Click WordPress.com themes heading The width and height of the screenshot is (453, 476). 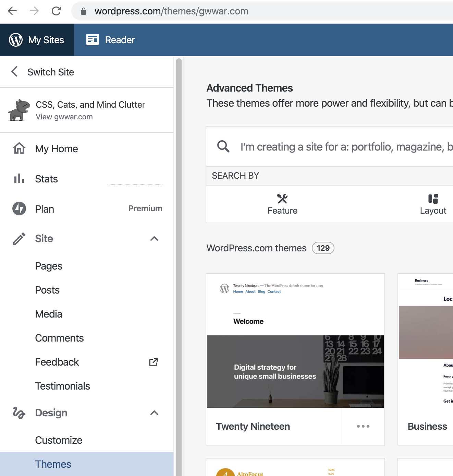point(256,248)
